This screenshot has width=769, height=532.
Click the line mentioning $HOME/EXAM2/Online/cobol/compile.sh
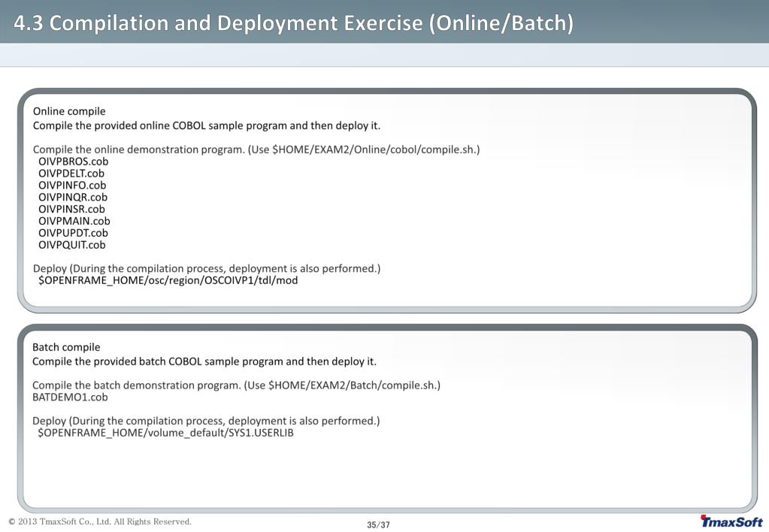tap(256, 149)
